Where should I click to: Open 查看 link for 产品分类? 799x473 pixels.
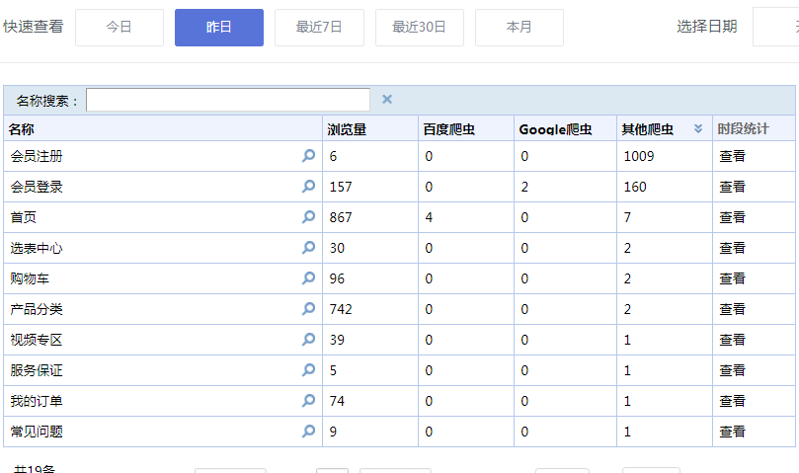pyautogui.click(x=732, y=309)
